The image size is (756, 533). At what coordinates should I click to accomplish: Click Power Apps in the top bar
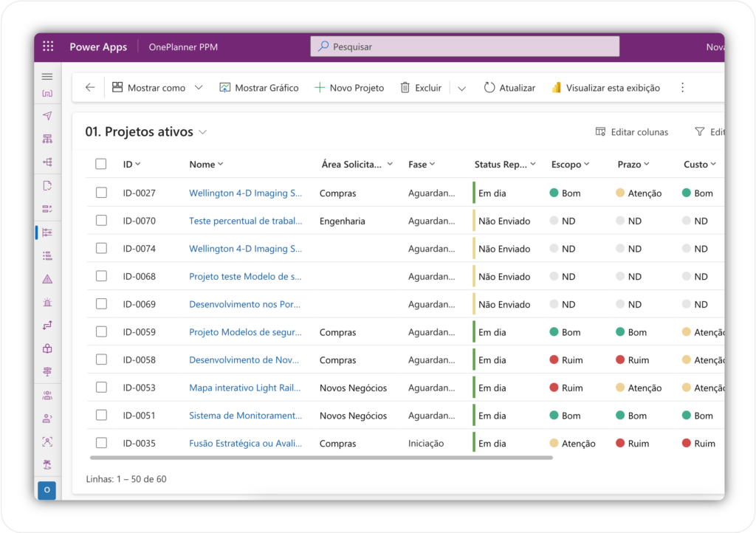[98, 46]
